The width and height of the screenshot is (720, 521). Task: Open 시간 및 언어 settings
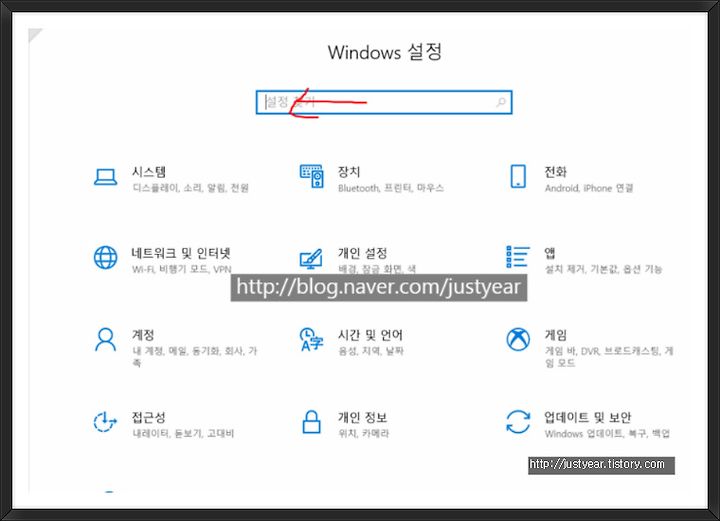pyautogui.click(x=371, y=335)
